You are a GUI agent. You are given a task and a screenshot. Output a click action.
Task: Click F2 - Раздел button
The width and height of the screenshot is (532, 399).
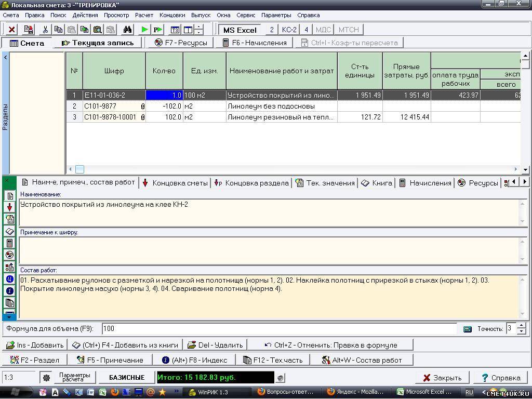click(x=35, y=360)
